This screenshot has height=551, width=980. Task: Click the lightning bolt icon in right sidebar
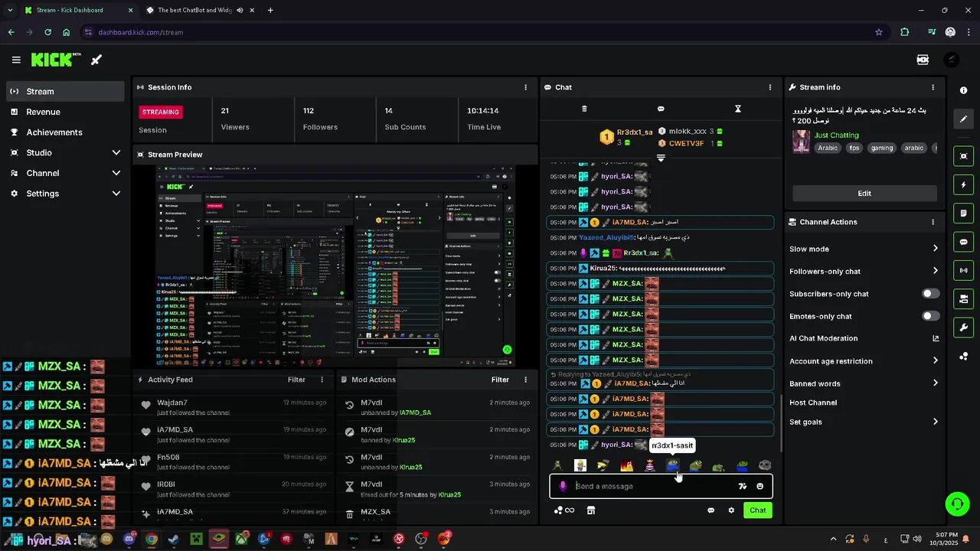click(x=963, y=184)
